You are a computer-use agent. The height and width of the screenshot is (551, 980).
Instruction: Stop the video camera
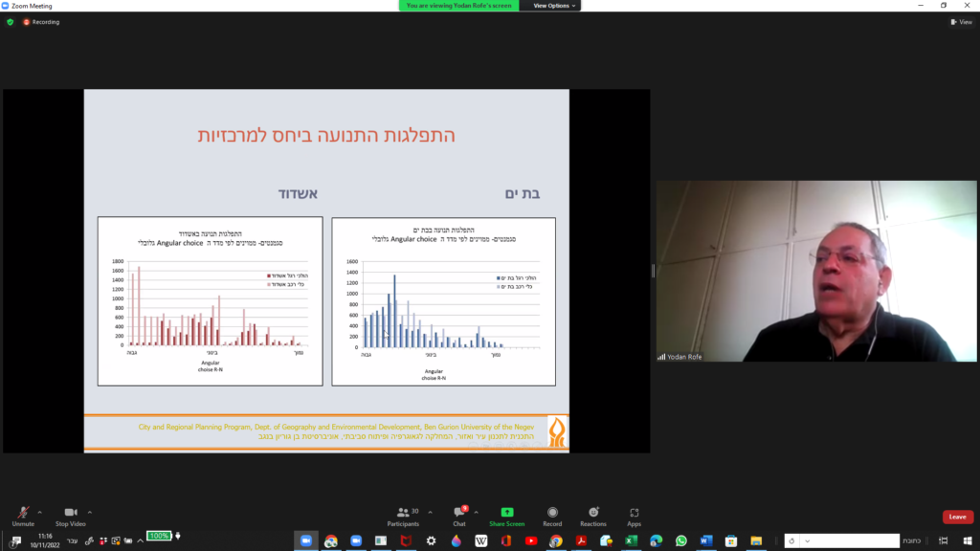point(70,515)
